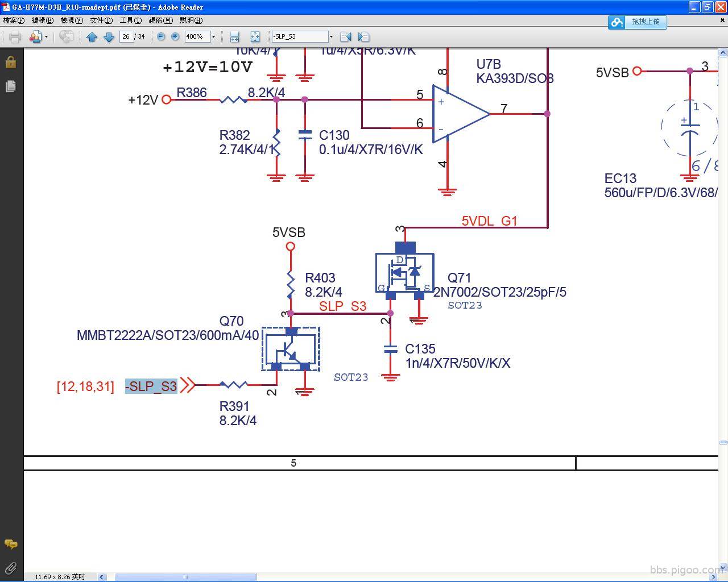Open the 檔案(F) menu

tap(14, 20)
